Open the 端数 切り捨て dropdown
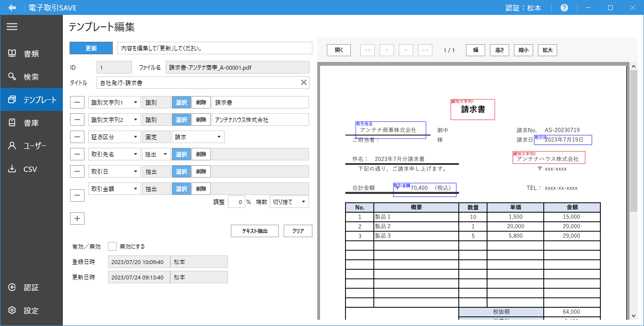Image resolution: width=644 pixels, height=326 pixels. pyautogui.click(x=289, y=202)
